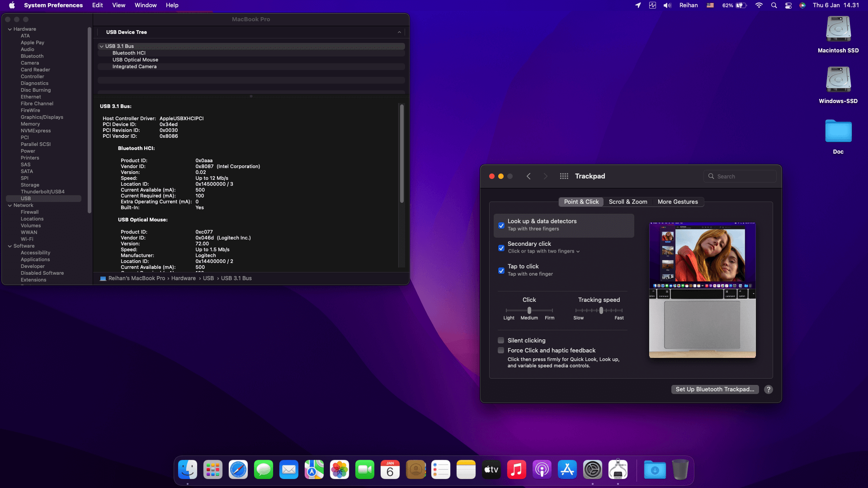Open the Apple menu
Screen dimensions: 868x488
pos(12,5)
